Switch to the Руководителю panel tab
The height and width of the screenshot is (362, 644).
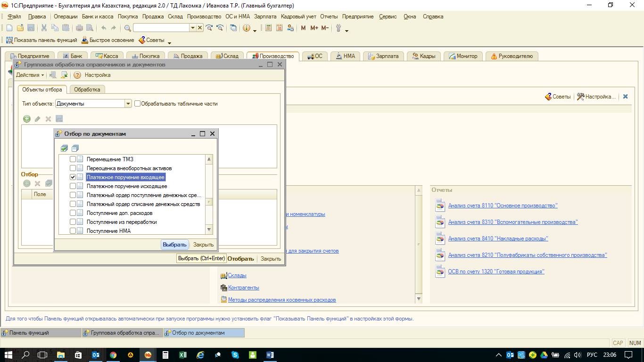click(512, 56)
